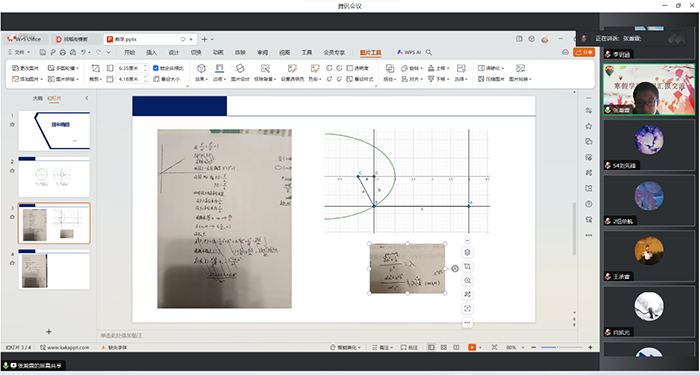Click the search magnifier beside WPS AI
This screenshot has width=700, height=375.
coord(429,52)
